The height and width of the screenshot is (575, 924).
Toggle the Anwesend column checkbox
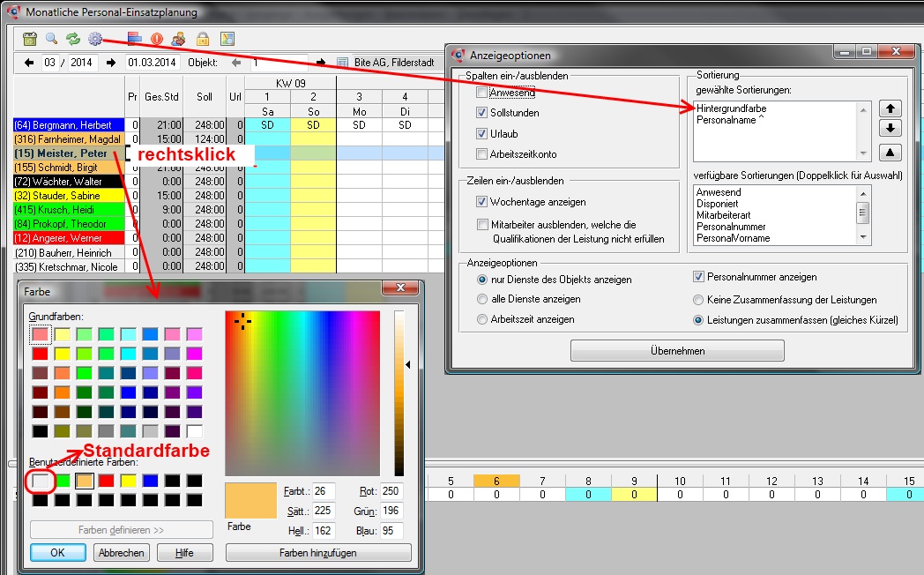coord(482,93)
